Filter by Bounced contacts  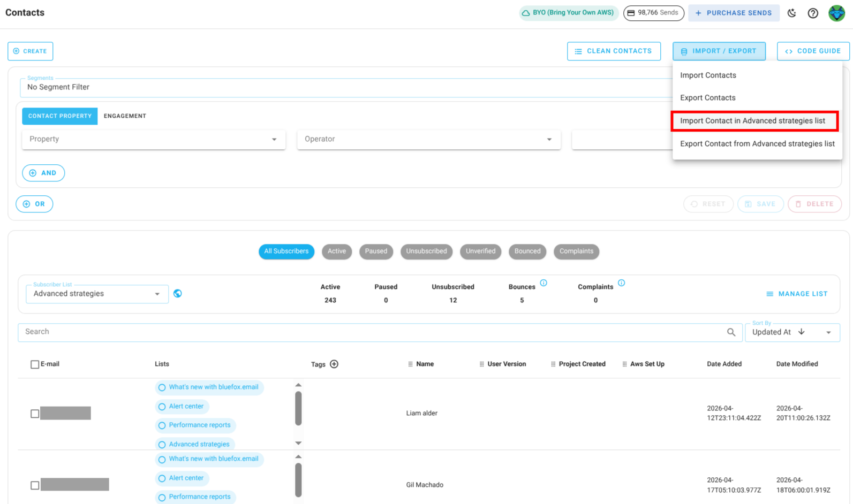527,251
